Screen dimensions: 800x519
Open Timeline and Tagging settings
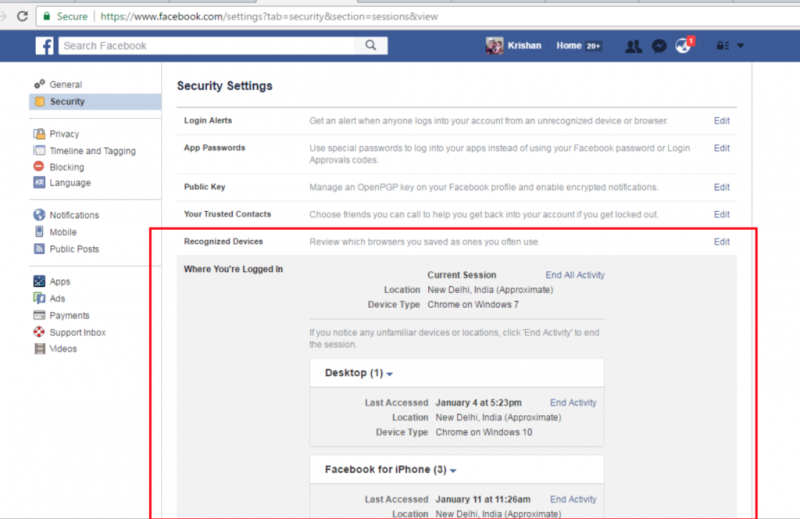pyautogui.click(x=92, y=151)
